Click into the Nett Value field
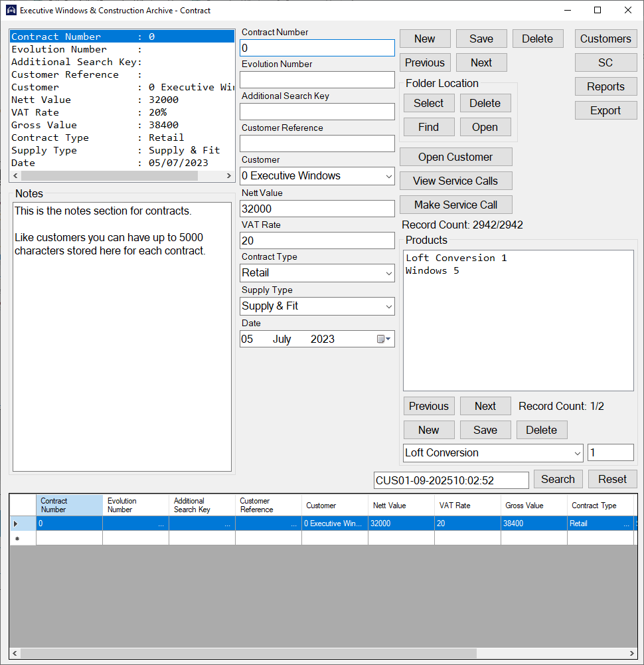This screenshot has height=665, width=644. point(317,209)
